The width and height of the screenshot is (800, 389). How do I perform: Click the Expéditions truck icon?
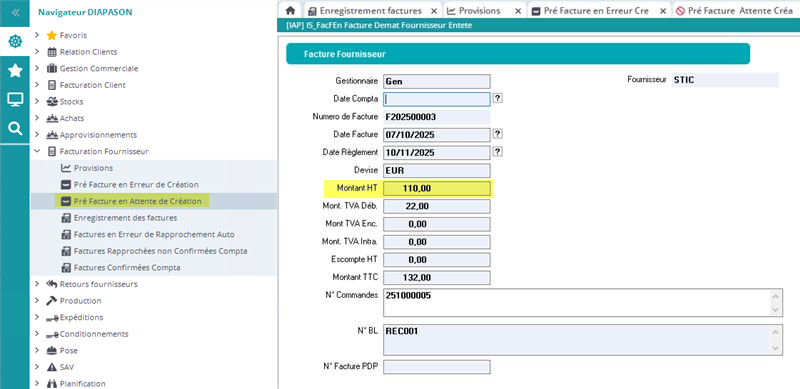coord(52,318)
